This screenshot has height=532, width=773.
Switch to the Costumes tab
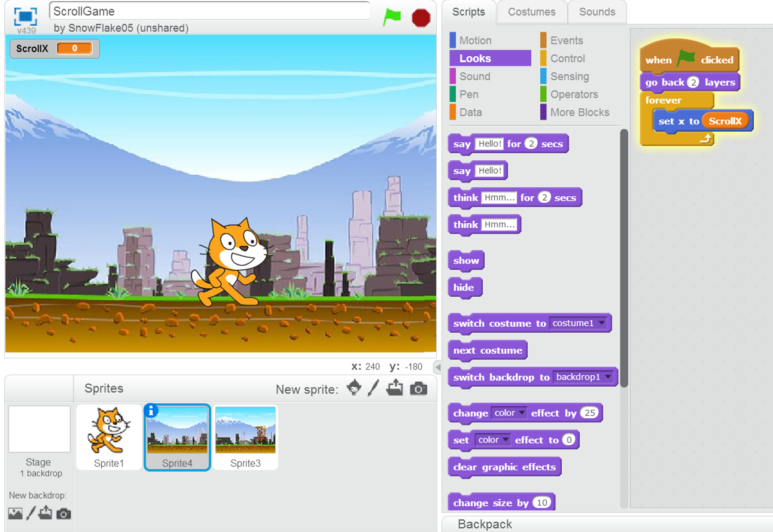tap(532, 11)
